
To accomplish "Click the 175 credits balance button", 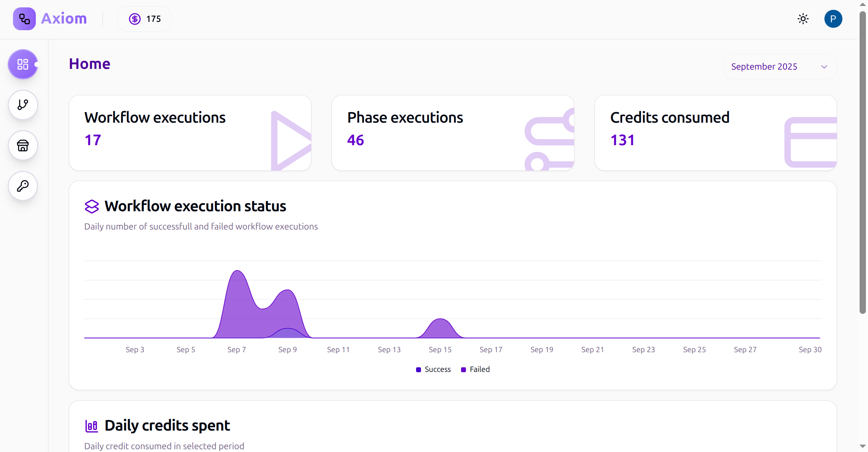I will (153, 19).
